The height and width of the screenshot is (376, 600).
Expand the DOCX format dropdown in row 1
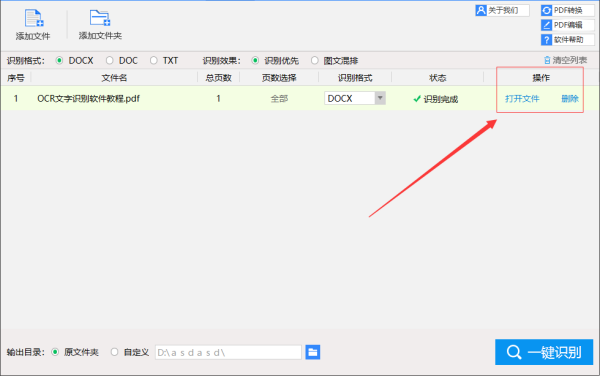pos(380,98)
